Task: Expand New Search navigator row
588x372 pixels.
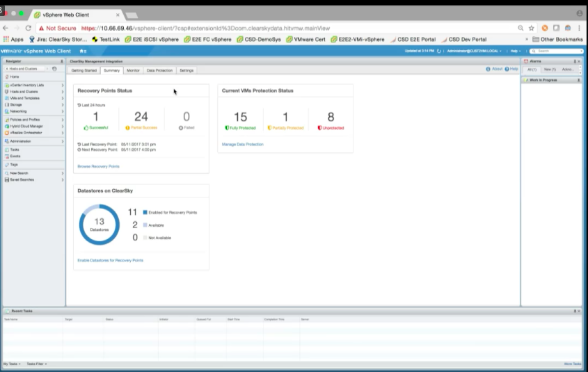Action: coord(63,173)
